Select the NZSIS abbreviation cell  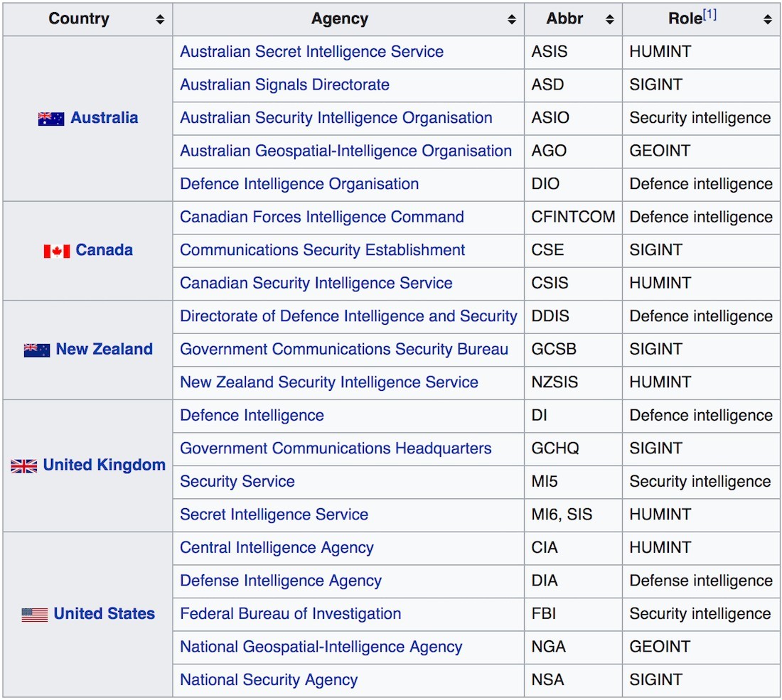pos(573,383)
